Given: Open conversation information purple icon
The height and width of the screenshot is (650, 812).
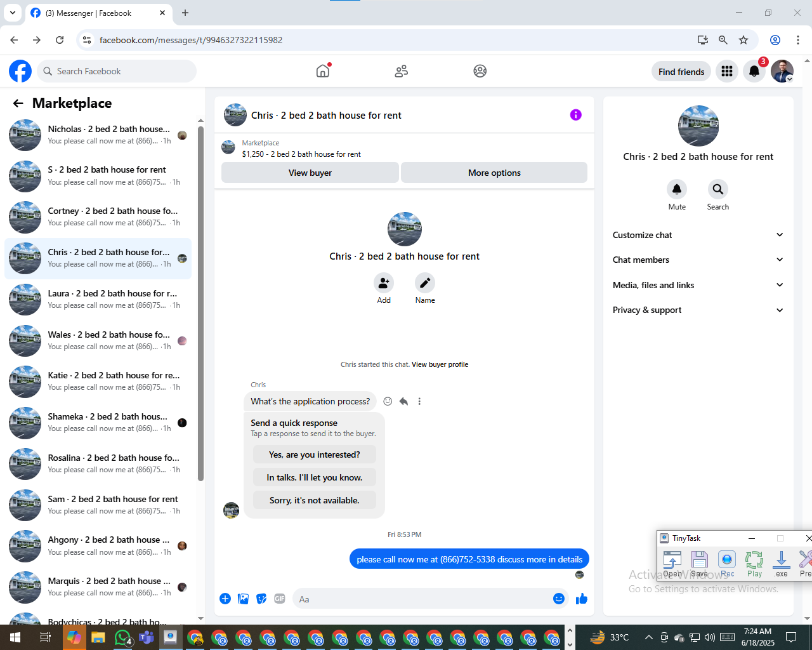Looking at the screenshot, I should point(576,115).
